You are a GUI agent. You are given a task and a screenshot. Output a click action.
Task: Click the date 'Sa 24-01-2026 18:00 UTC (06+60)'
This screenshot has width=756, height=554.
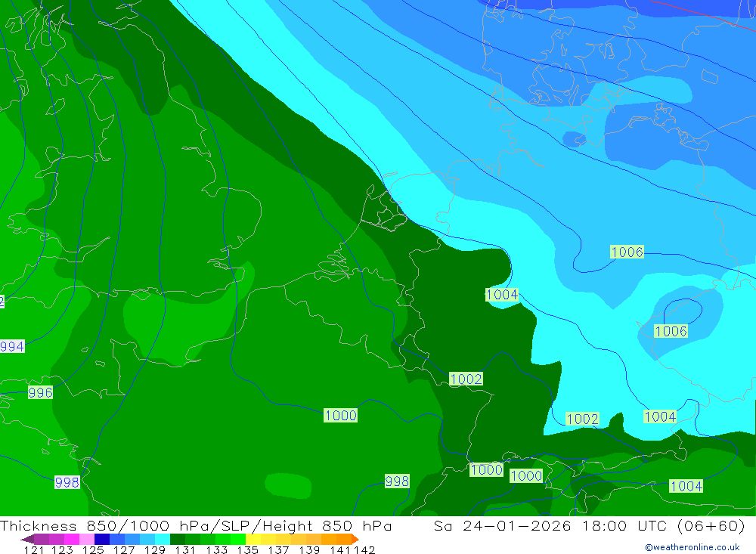click(589, 525)
